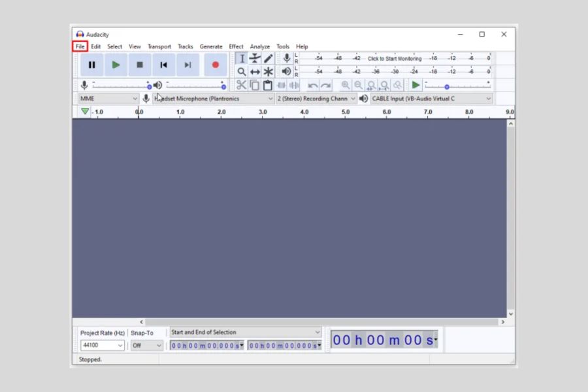588x392 pixels.
Task: Select the Selection tool
Action: point(242,58)
